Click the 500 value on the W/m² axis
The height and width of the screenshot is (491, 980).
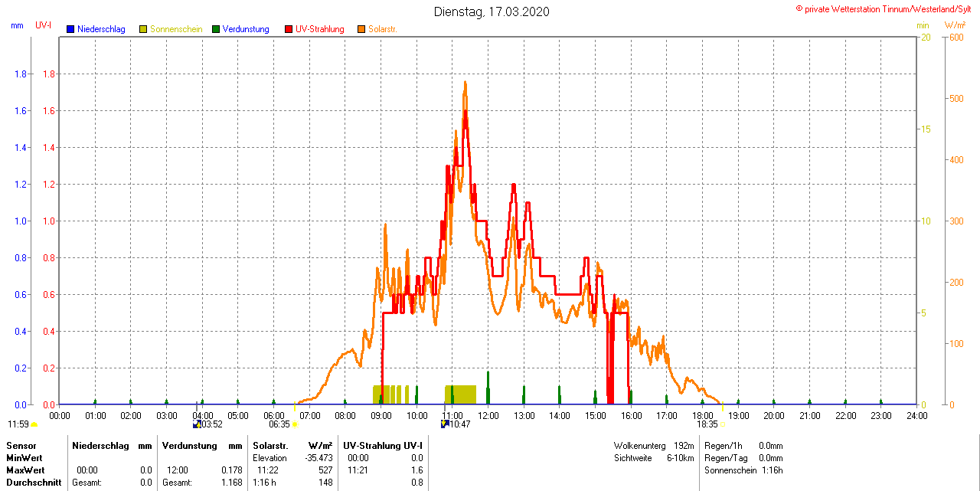(955, 98)
